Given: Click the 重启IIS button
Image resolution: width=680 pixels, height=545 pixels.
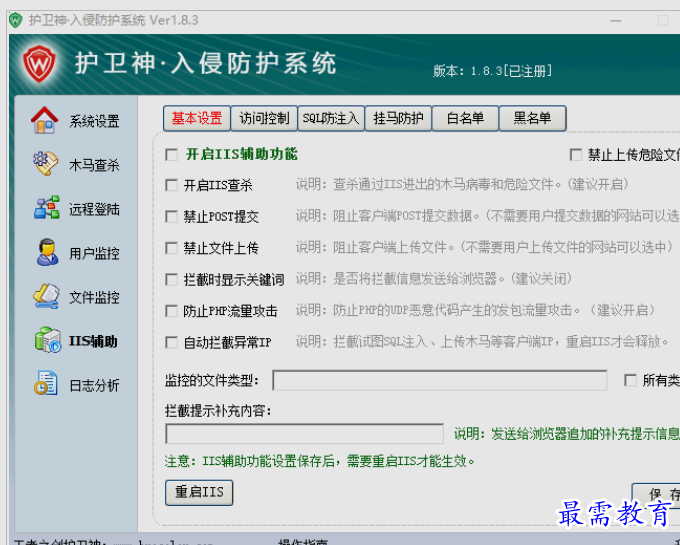Looking at the screenshot, I should (x=199, y=493).
